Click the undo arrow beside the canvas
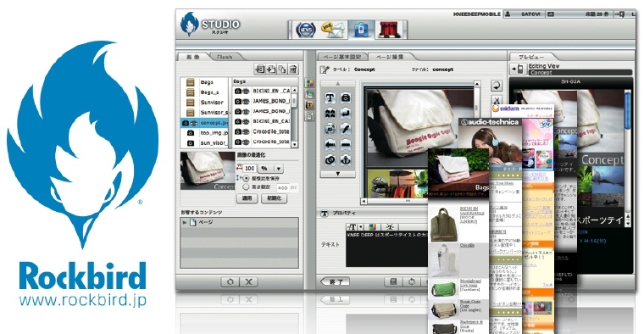Screen dimensions: 644x334 tap(497, 86)
